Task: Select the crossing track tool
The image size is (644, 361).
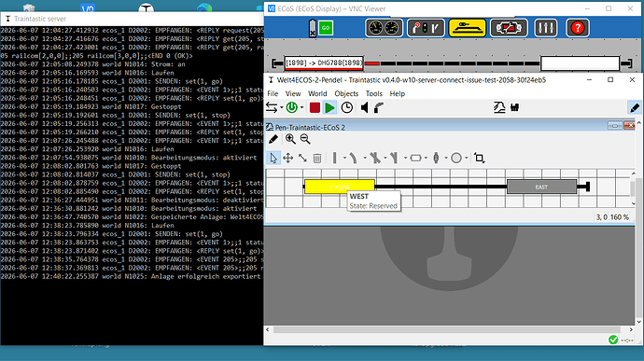Action: [x=374, y=158]
